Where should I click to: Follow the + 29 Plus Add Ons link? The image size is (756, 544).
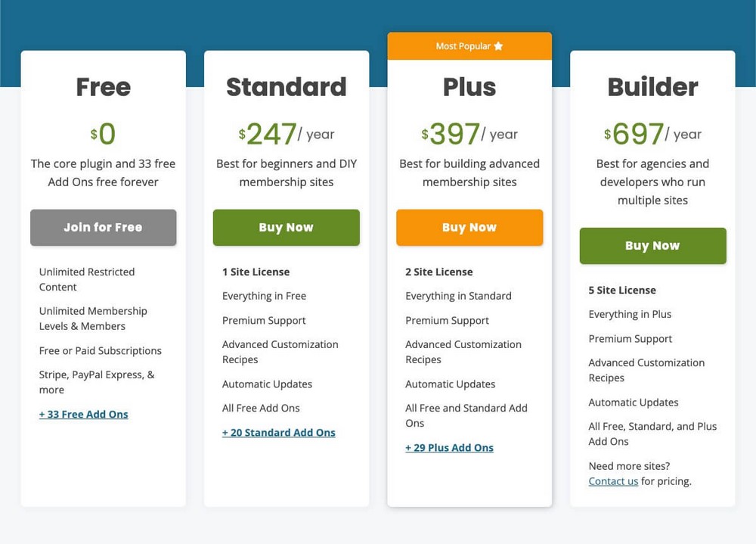(449, 448)
